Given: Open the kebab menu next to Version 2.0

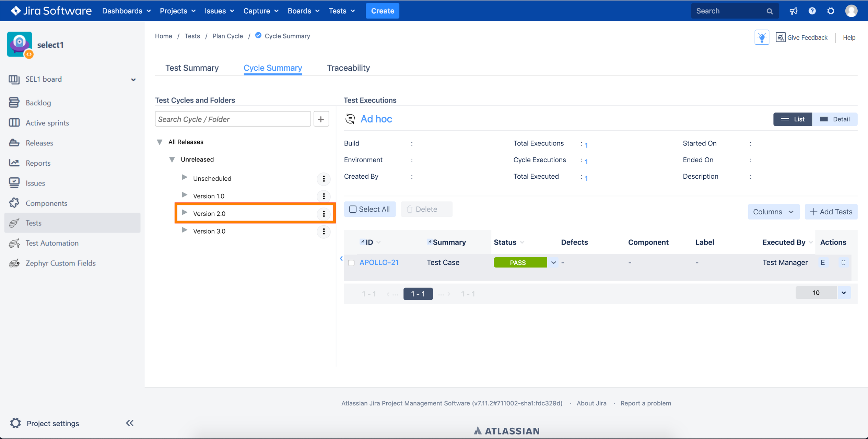Looking at the screenshot, I should pos(324,214).
